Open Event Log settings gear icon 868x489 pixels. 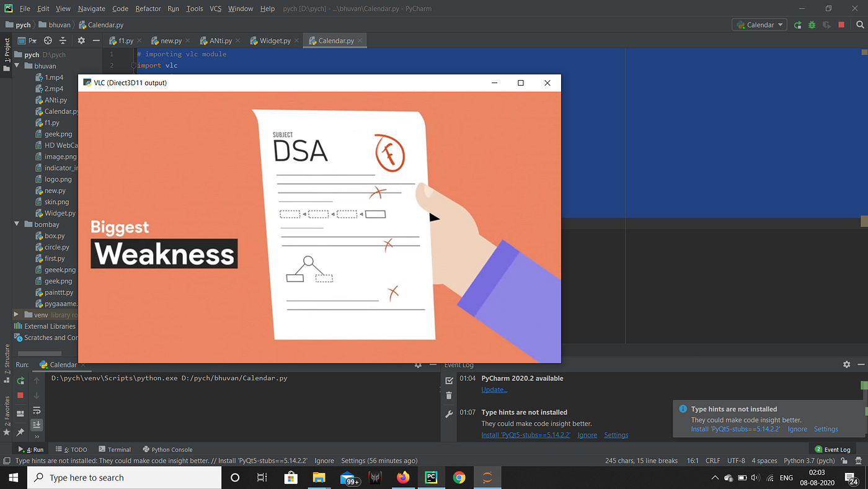pyautogui.click(x=846, y=365)
